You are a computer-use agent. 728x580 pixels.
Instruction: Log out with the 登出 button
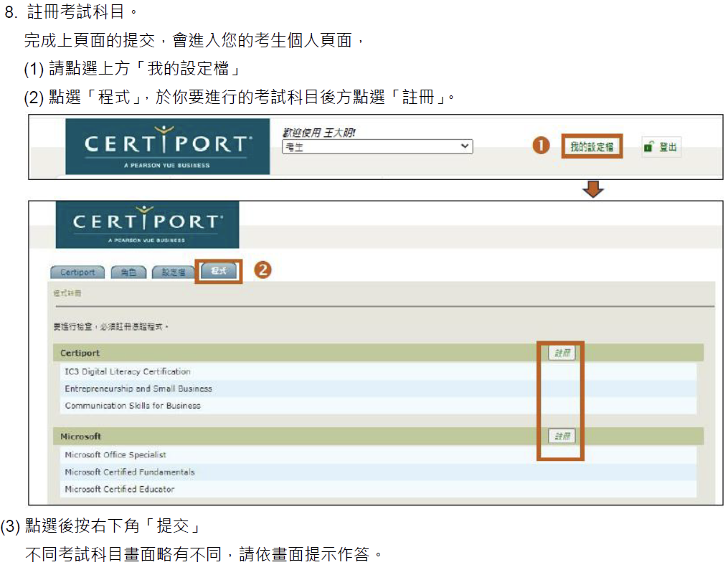661,147
